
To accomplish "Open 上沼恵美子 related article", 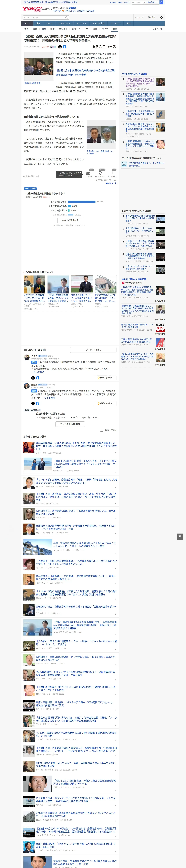I will [x=76, y=563].
